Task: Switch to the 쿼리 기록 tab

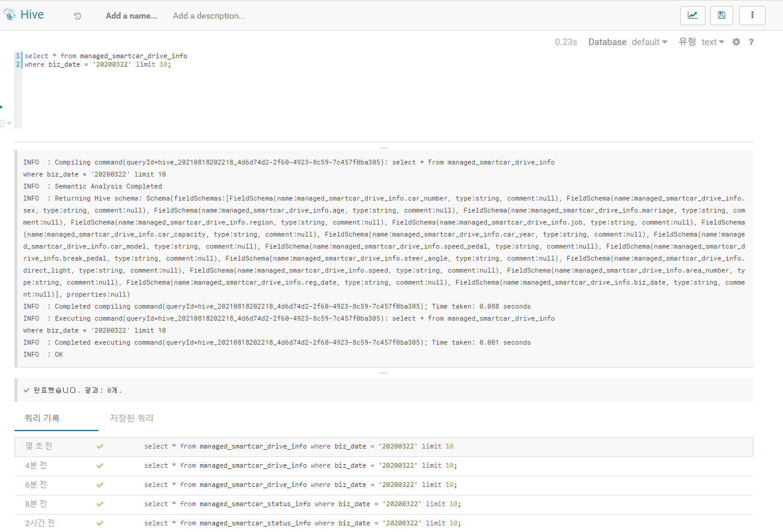Action: click(x=42, y=418)
